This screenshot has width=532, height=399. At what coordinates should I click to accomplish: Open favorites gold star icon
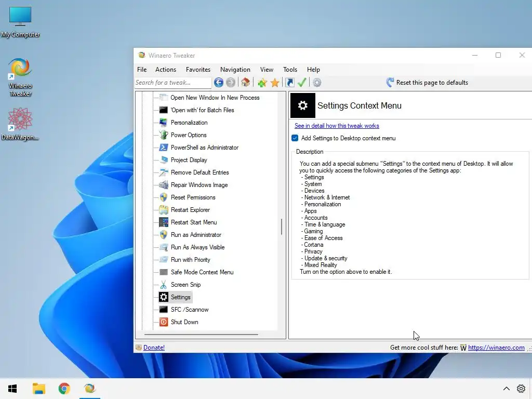275,83
